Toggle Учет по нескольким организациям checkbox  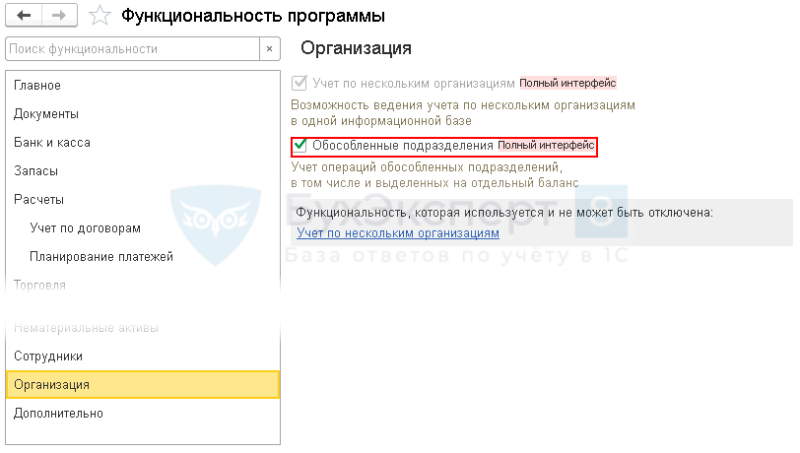click(299, 83)
